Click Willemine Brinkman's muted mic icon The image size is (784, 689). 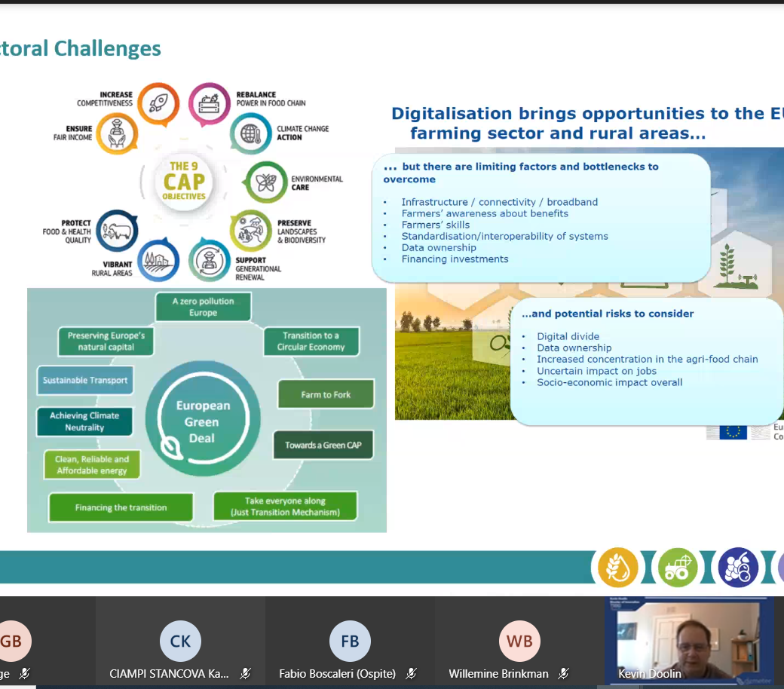tap(564, 673)
